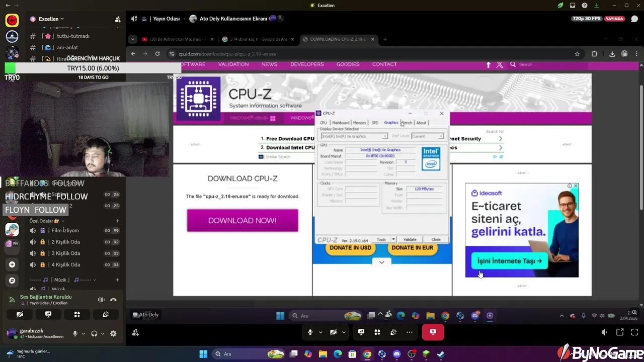Viewport: 644px width, 362px height.
Task: Click the 720p 30 FPS quality badge
Action: (x=587, y=19)
